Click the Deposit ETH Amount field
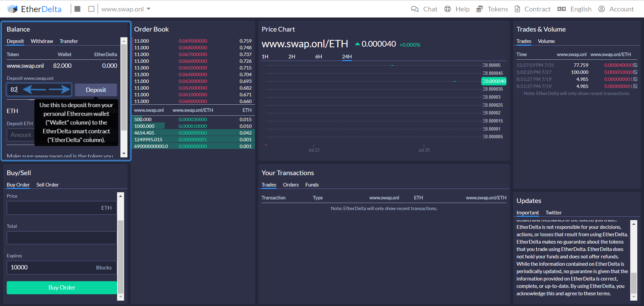644x306 pixels. (x=20, y=135)
